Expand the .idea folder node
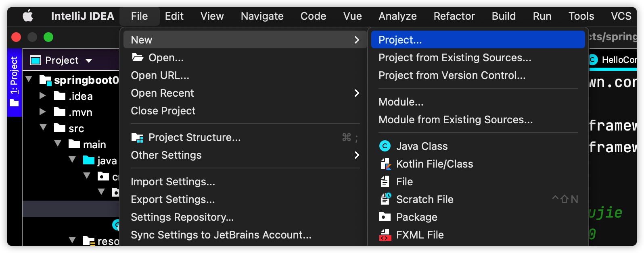 click(x=42, y=95)
